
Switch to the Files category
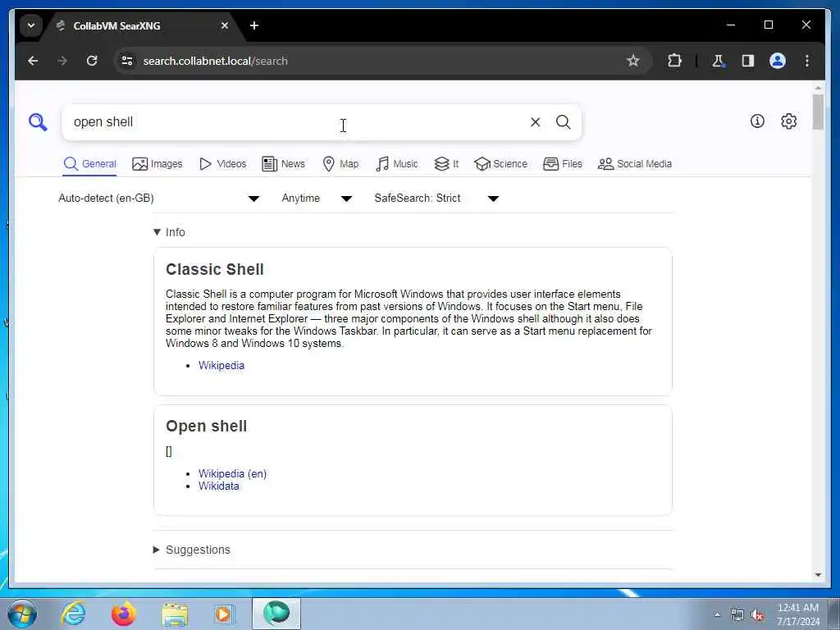pyautogui.click(x=562, y=164)
